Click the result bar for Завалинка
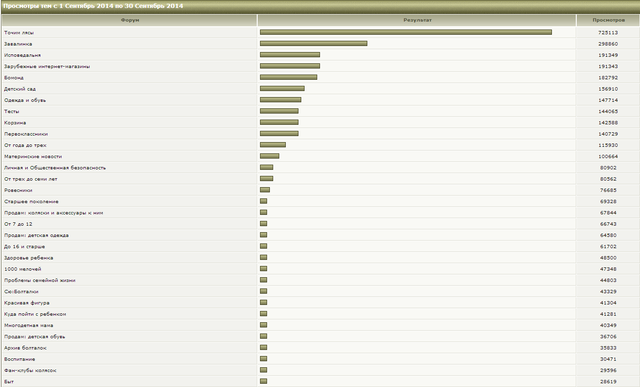Screen dimensions: 640x387 pyautogui.click(x=313, y=43)
